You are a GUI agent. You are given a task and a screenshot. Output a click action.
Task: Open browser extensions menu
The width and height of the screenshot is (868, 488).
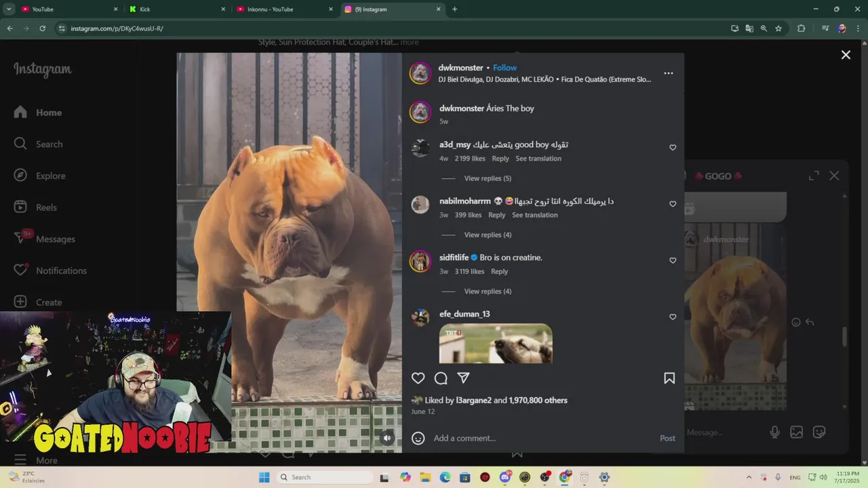[801, 28]
